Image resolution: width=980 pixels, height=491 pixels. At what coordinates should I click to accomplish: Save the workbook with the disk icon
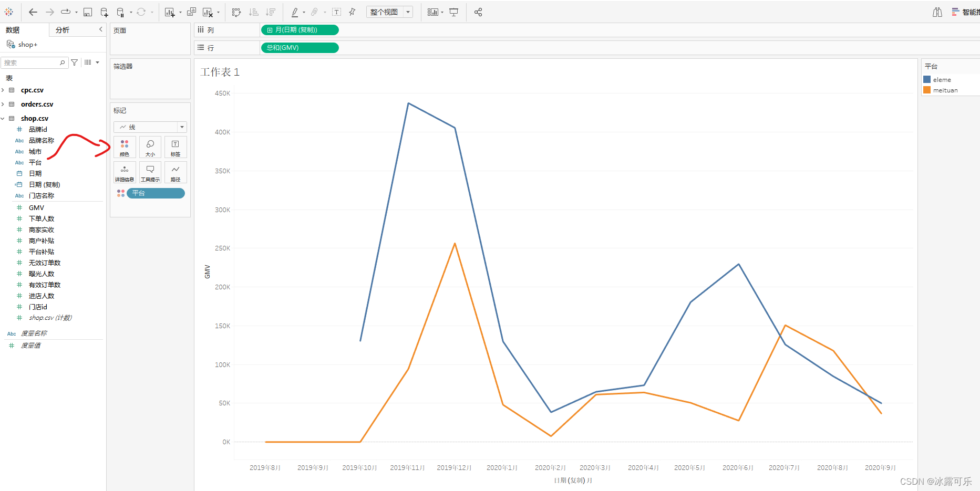click(88, 12)
